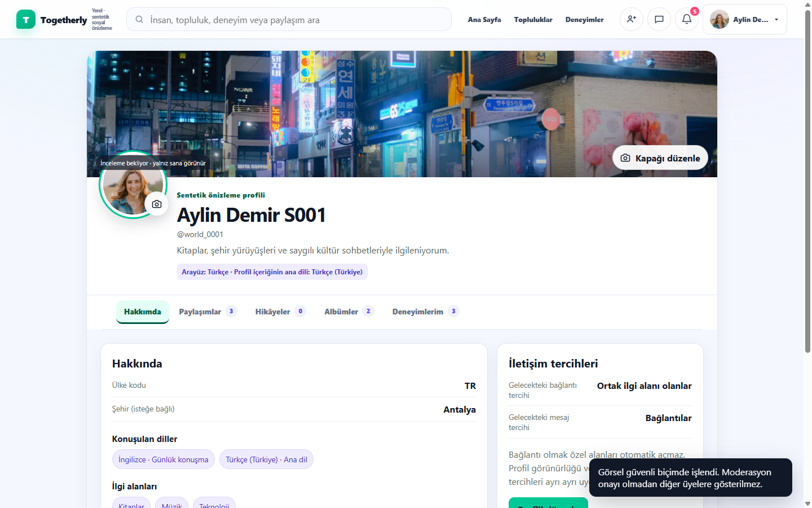Click the moderation toast notification
This screenshot has width=812, height=508.
(691, 478)
